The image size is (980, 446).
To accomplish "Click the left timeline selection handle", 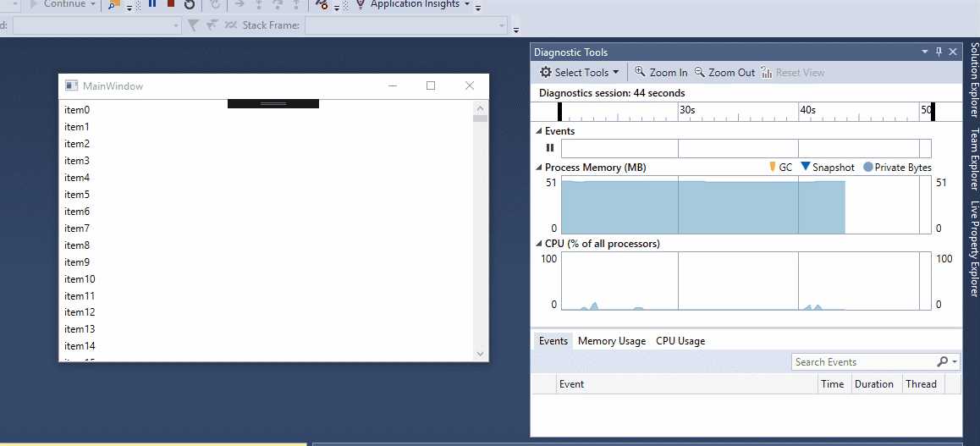I will (559, 112).
